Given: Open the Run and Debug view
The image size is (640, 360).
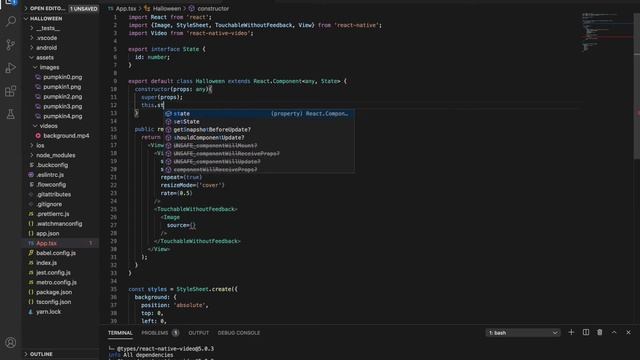Looking at the screenshot, I should point(11,68).
